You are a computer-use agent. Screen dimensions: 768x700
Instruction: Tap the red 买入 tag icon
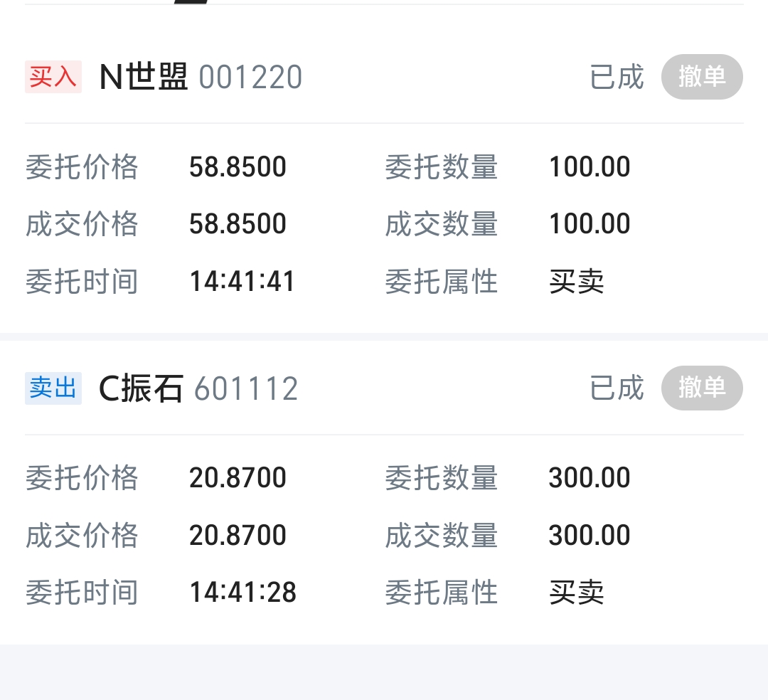[x=53, y=77]
